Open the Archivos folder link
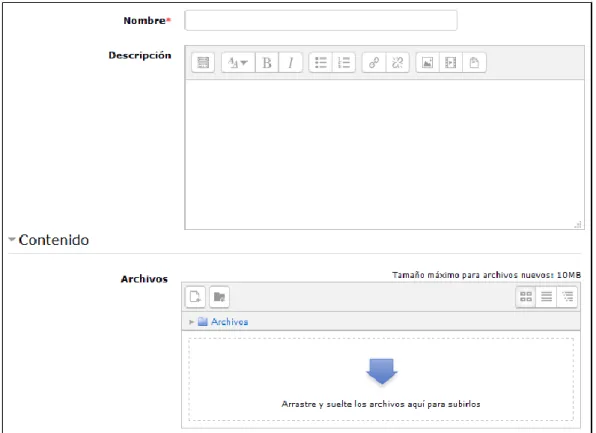The height and width of the screenshot is (433, 596). [229, 322]
